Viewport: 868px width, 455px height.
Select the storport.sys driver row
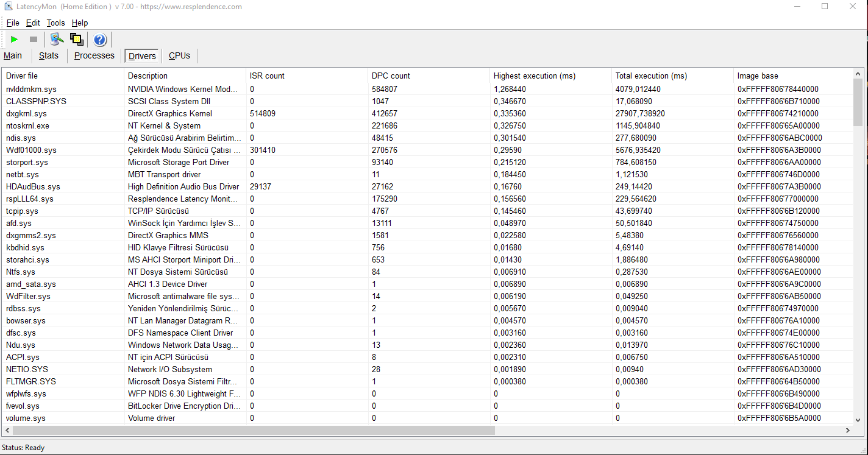(x=428, y=162)
